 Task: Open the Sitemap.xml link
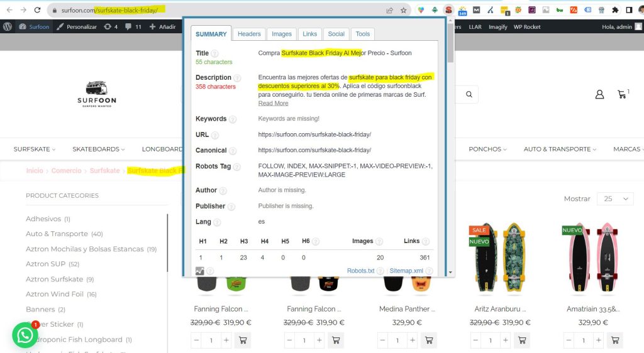406,271
